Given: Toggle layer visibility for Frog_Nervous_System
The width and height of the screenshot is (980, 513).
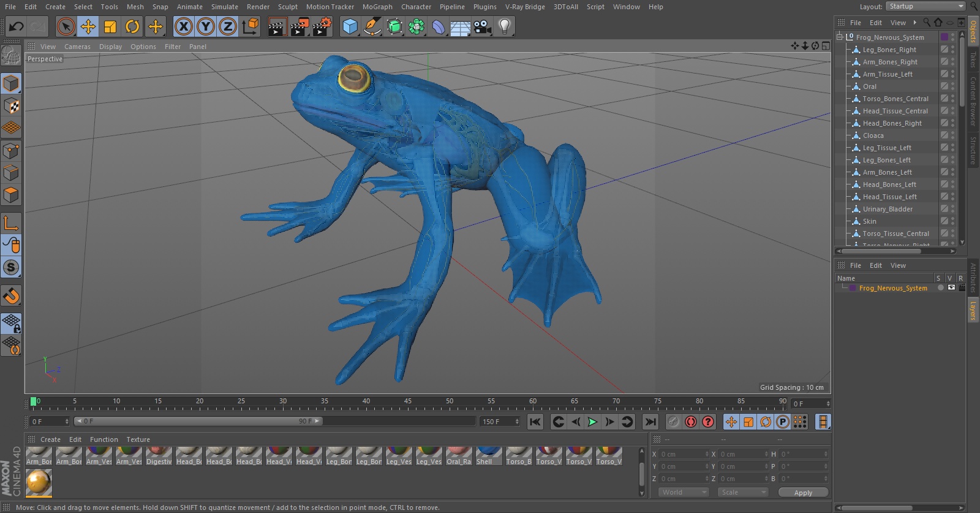Looking at the screenshot, I should [951, 287].
